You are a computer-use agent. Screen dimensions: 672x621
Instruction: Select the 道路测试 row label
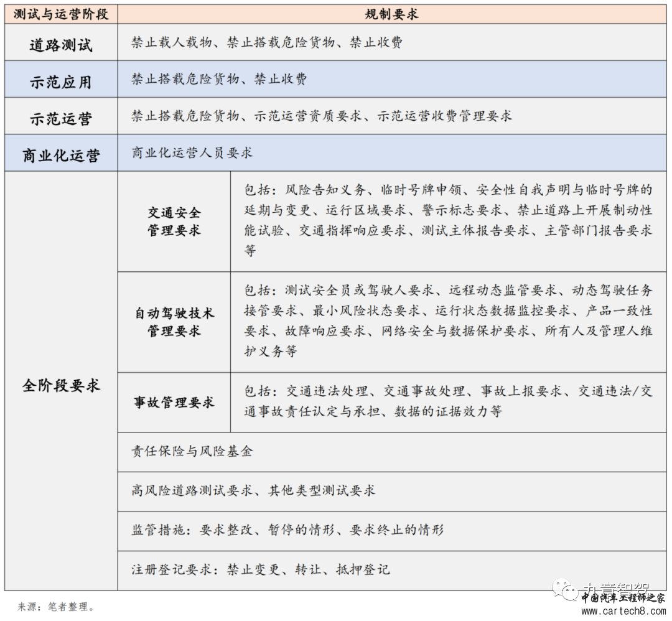click(x=59, y=44)
